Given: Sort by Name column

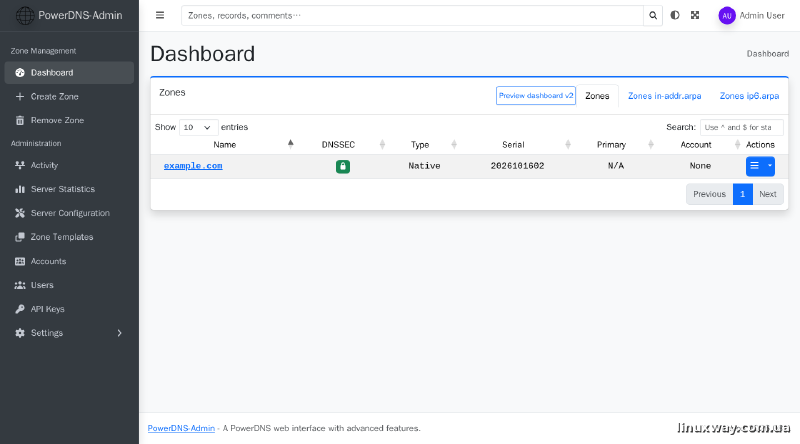Looking at the screenshot, I should [224, 144].
